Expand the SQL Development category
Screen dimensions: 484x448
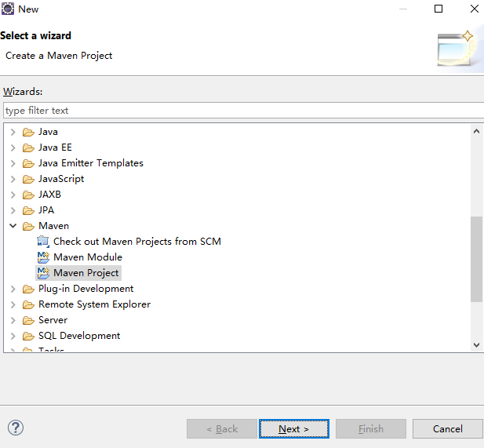[13, 336]
